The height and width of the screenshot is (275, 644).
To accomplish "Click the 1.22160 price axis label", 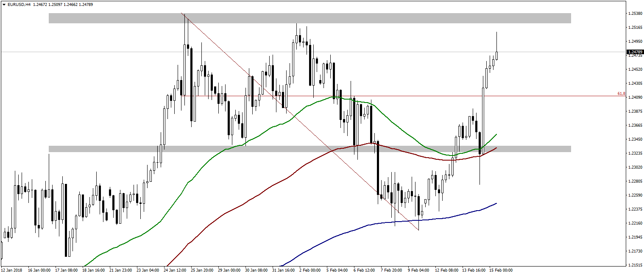I will coord(634,223).
